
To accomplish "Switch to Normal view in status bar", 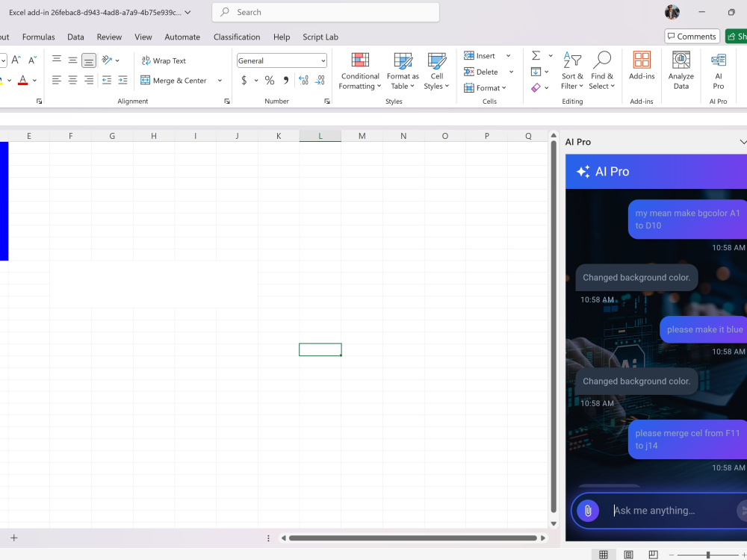I will [x=604, y=554].
